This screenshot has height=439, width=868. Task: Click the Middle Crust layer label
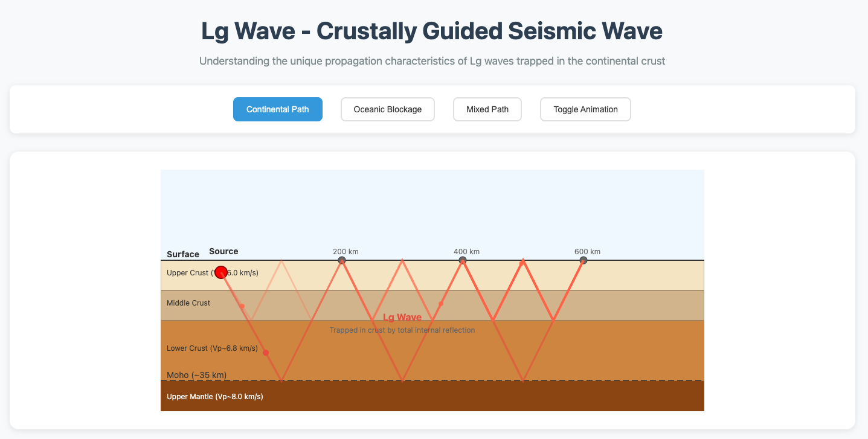point(188,303)
